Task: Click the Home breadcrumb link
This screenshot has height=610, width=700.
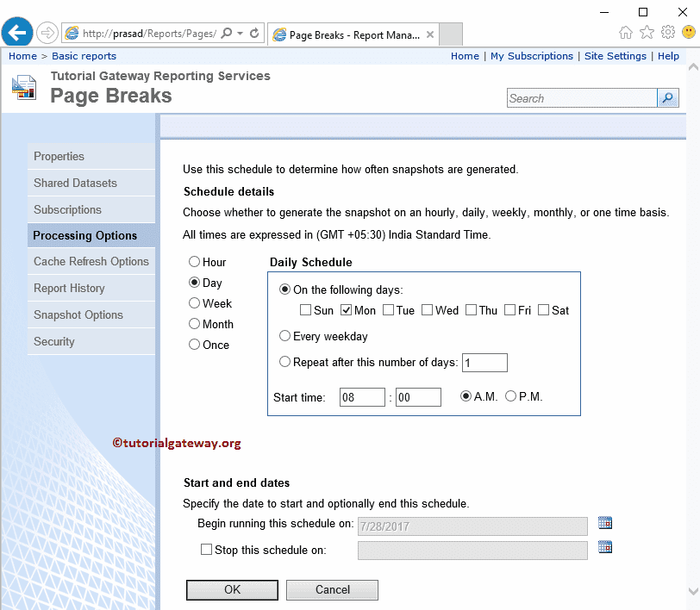Action: pyautogui.click(x=22, y=56)
